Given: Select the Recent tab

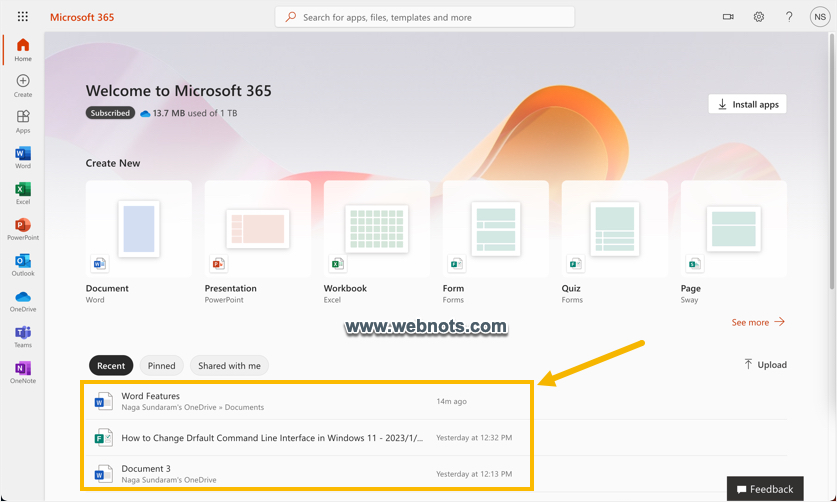Looking at the screenshot, I should [x=111, y=366].
